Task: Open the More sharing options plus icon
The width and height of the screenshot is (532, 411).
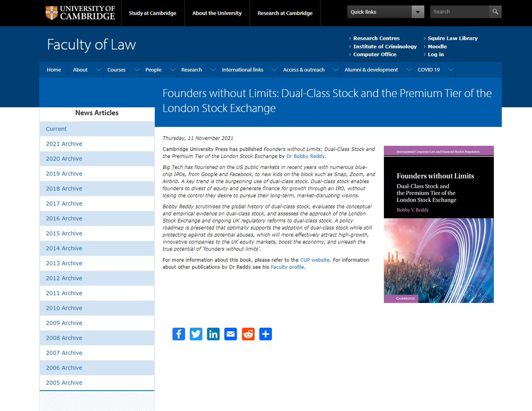Action: click(x=266, y=334)
